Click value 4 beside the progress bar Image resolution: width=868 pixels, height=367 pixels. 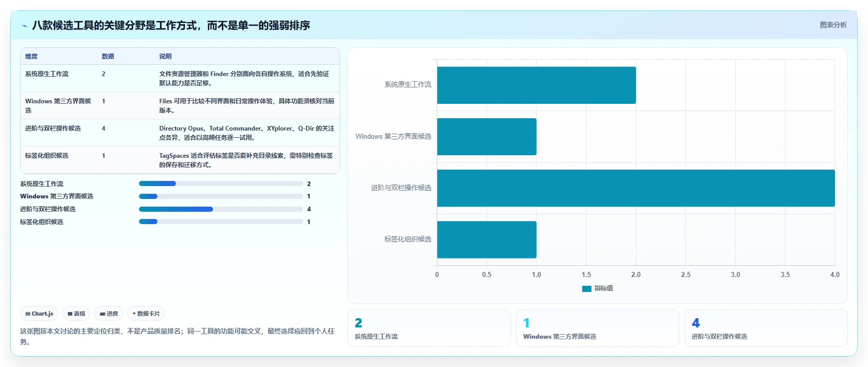[309, 209]
